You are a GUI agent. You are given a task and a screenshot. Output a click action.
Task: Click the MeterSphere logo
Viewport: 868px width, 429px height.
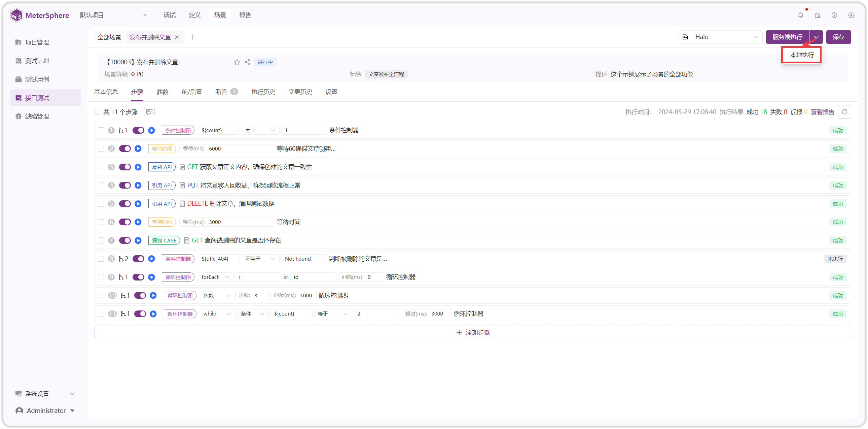40,15
